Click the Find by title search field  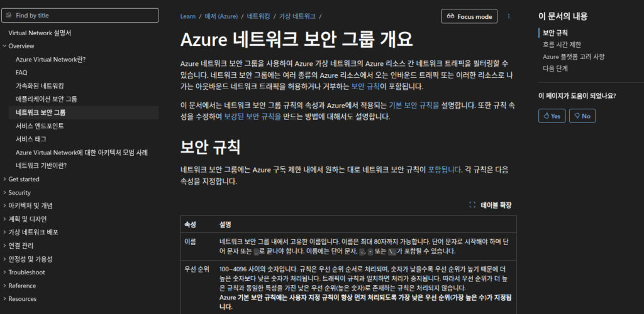point(80,15)
